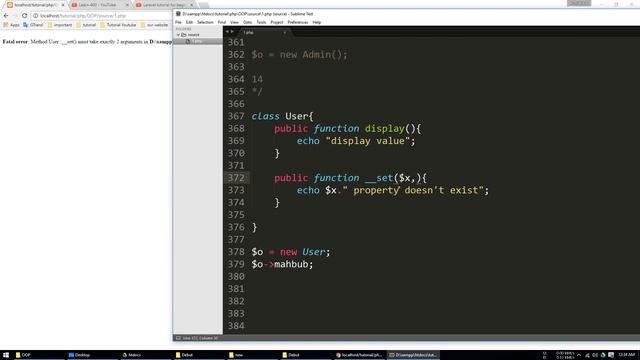This screenshot has height=360, width=640.
Task: Click the "property doesn't exist" string
Action: point(413,190)
